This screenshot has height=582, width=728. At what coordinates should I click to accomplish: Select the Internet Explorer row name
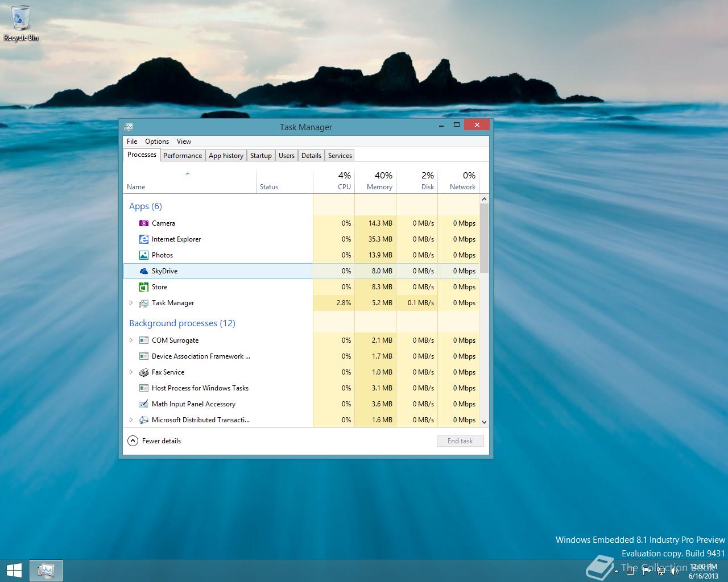tap(176, 239)
